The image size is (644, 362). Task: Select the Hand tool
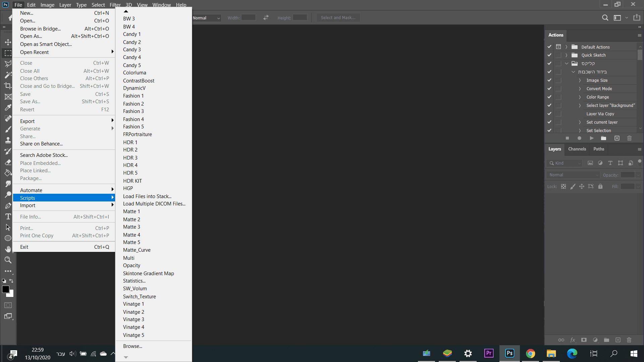(x=8, y=249)
